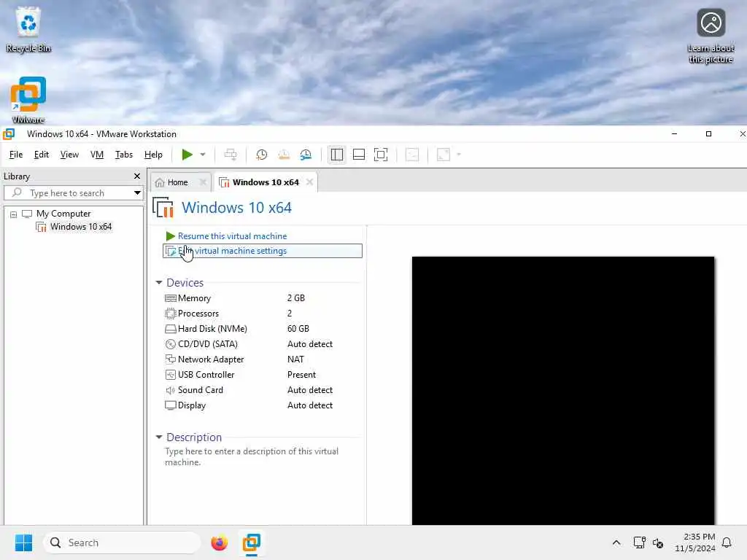Show hidden system tray icons chevron

[616, 542]
